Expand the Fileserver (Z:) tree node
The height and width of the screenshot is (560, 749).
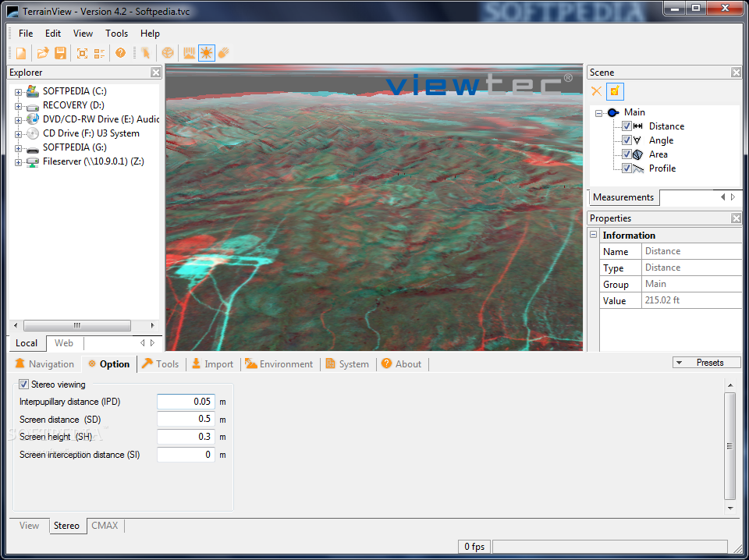[x=18, y=163]
